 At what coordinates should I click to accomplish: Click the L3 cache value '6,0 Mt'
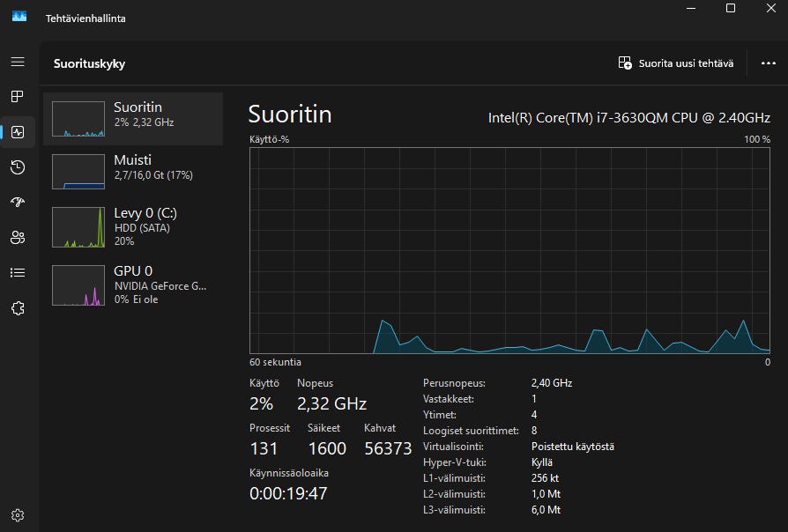[x=546, y=510]
